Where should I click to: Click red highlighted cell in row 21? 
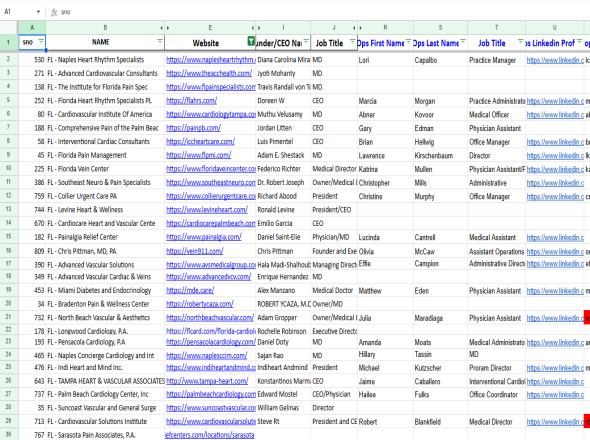[587, 318]
